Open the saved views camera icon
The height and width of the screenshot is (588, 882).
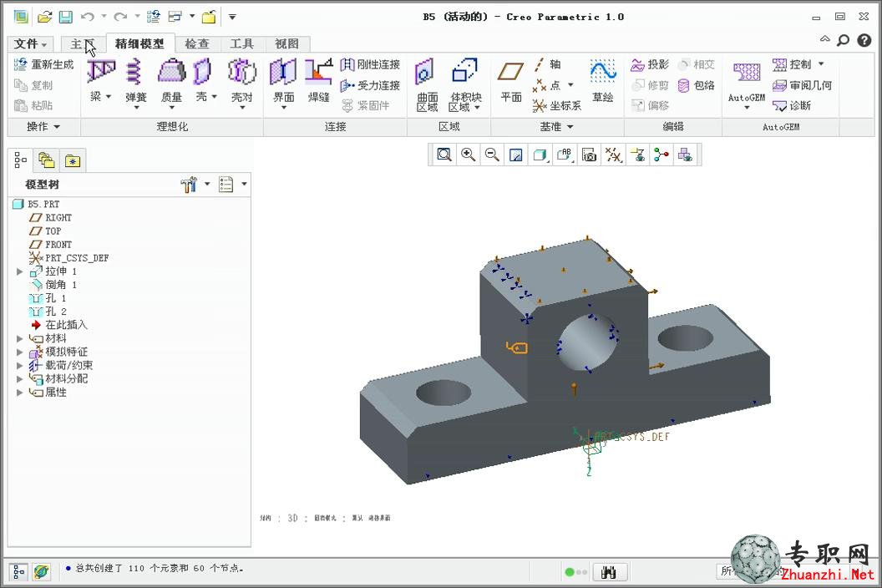coord(589,155)
